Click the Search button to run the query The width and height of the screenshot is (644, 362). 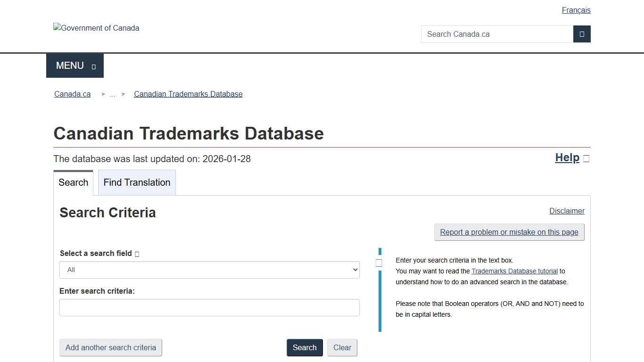305,347
